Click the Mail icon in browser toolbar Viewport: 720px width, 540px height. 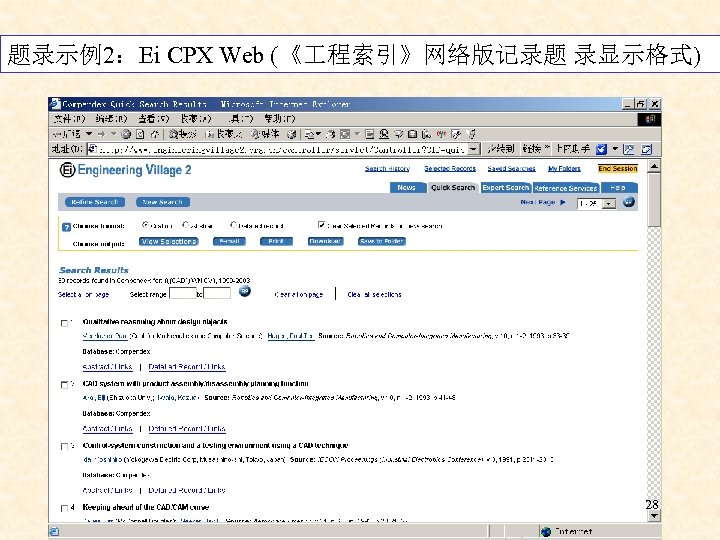point(310,134)
